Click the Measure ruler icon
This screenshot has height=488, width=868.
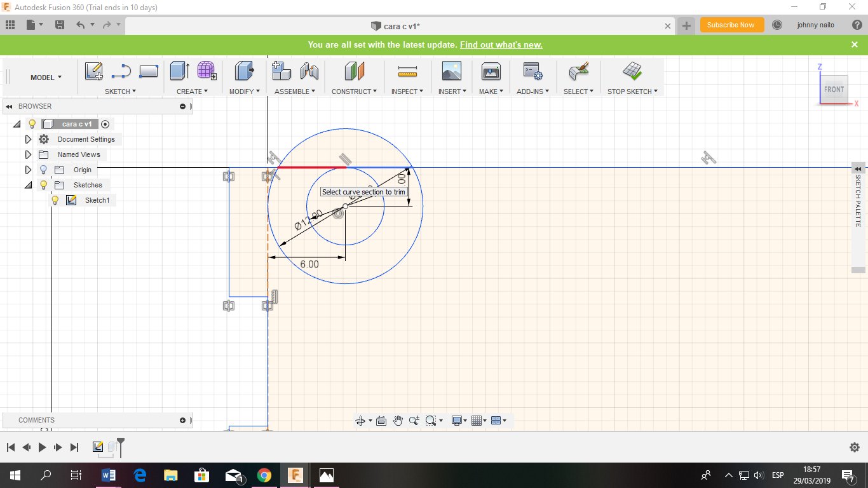coord(407,71)
